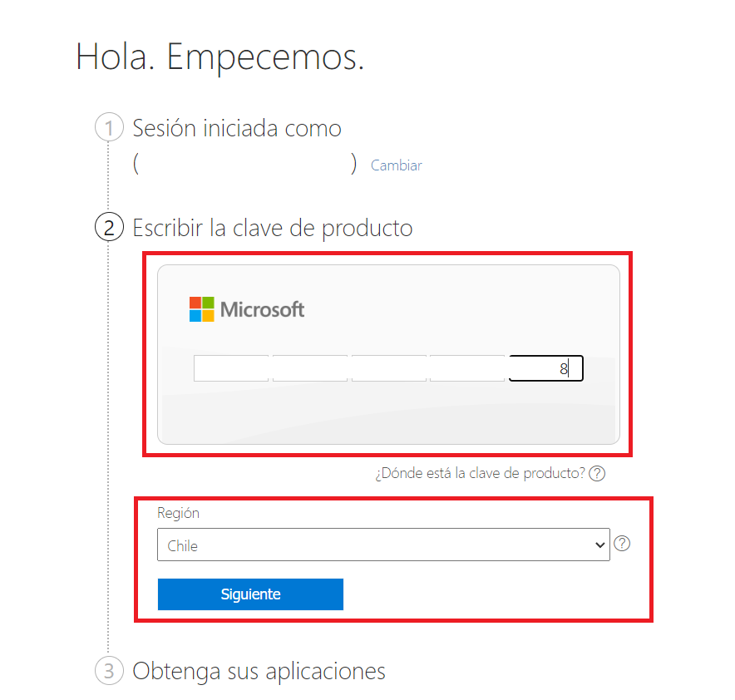The width and height of the screenshot is (735, 700).
Task: Click the second product key box
Action: click(x=309, y=368)
